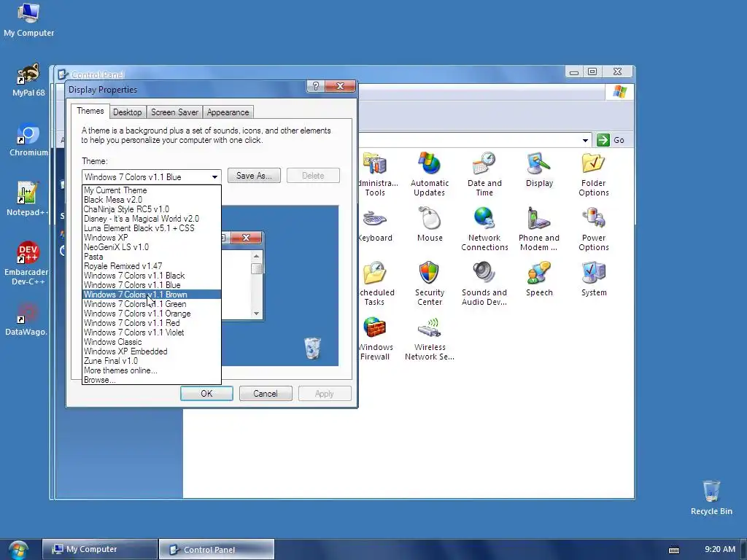Open Folder Options in Control Panel
747x560 pixels.
click(x=593, y=174)
